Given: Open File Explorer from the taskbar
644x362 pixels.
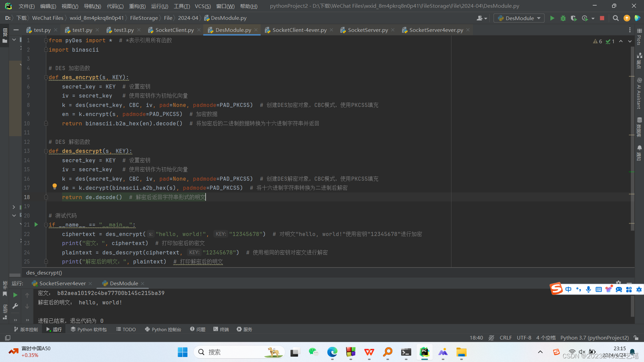Looking at the screenshot, I should pos(461,352).
